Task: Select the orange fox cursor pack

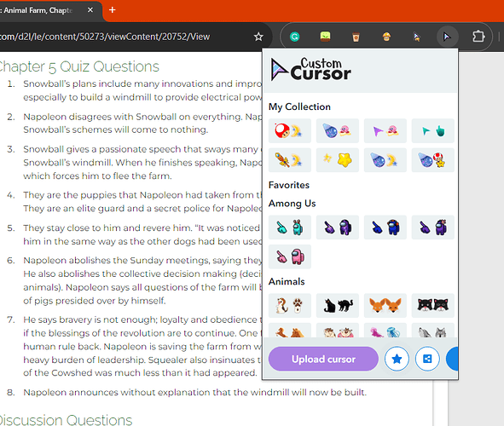Action: 385,305
